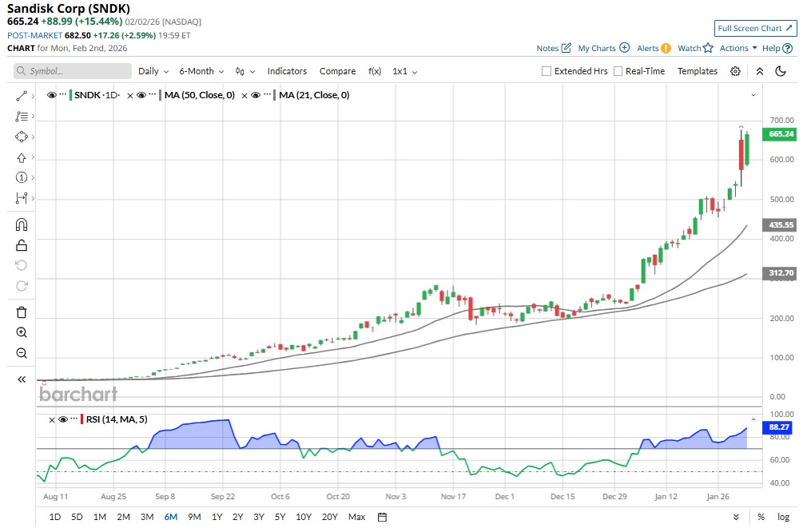Open chart settings gear
Image resolution: width=811 pixels, height=532 pixels.
735,71
